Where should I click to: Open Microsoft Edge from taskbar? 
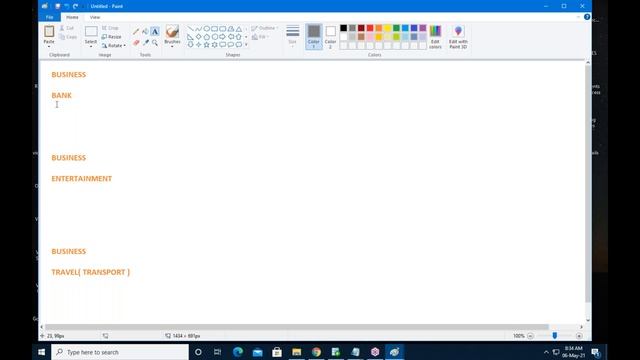tap(238, 352)
